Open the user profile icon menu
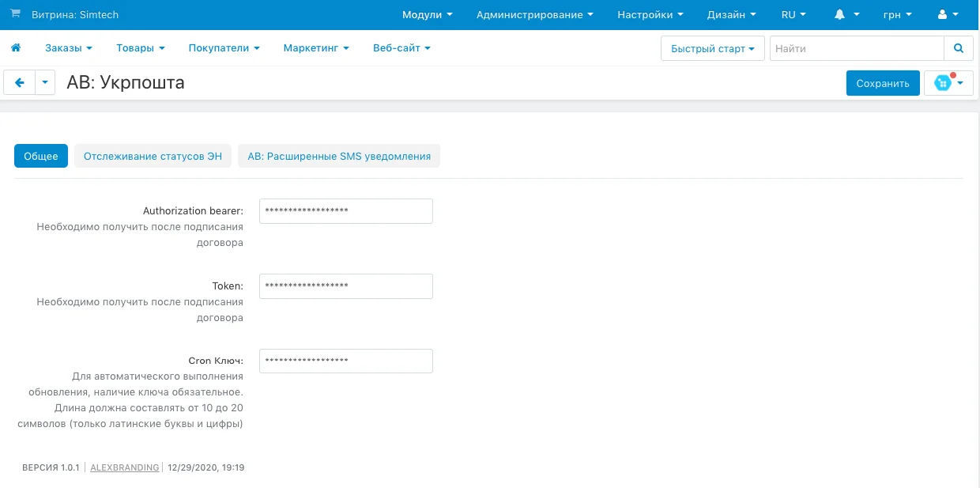The image size is (980, 488). point(947,15)
